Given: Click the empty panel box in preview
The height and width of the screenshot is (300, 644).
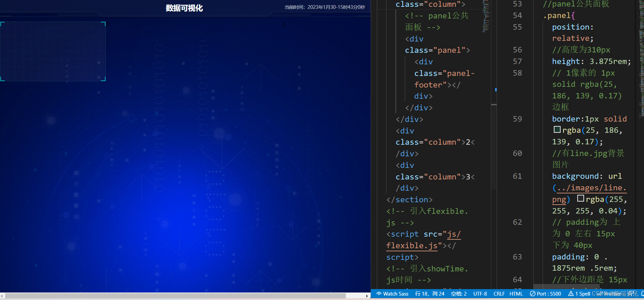Looking at the screenshot, I should [53, 51].
